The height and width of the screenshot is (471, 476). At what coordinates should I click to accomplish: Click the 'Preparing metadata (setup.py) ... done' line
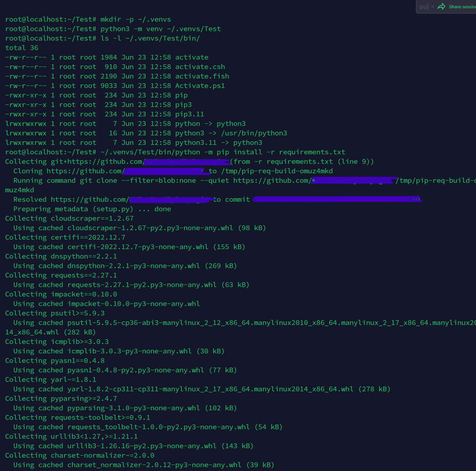pyautogui.click(x=92, y=209)
